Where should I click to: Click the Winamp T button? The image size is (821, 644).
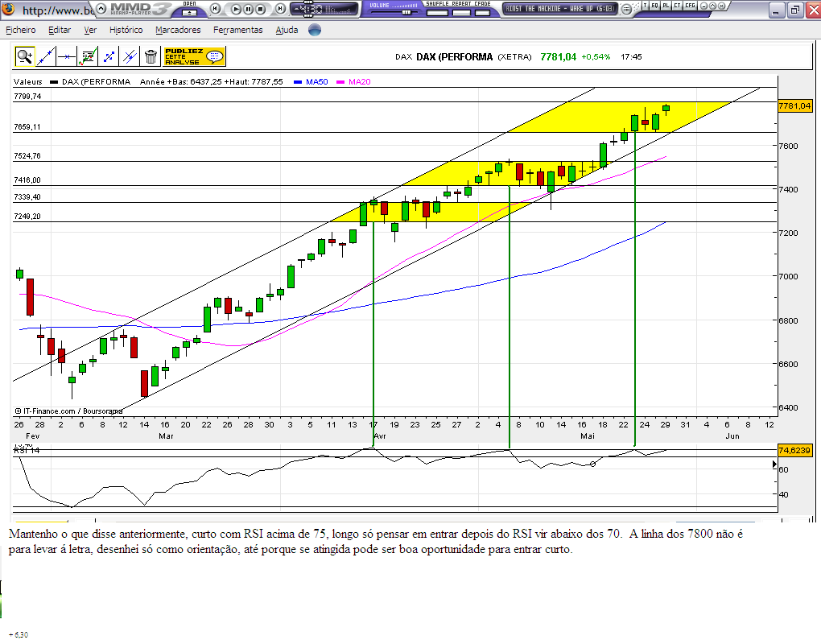(645, 6)
